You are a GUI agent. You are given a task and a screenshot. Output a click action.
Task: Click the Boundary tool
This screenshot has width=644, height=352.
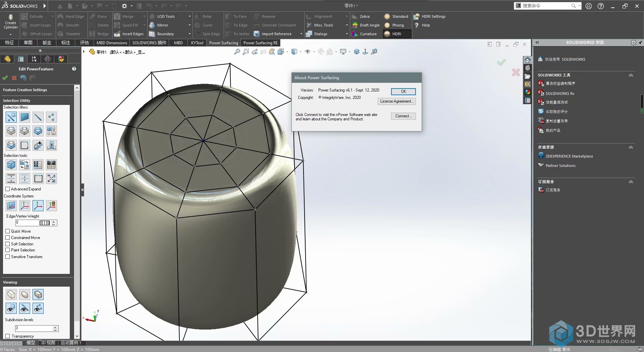pos(162,34)
